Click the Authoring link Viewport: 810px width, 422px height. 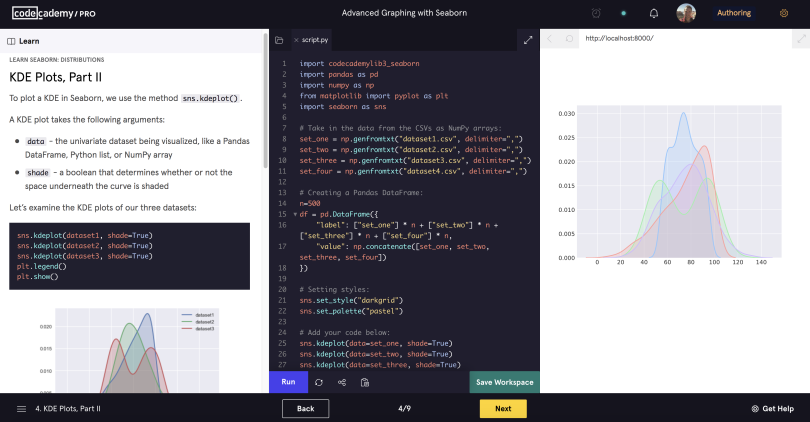734,13
